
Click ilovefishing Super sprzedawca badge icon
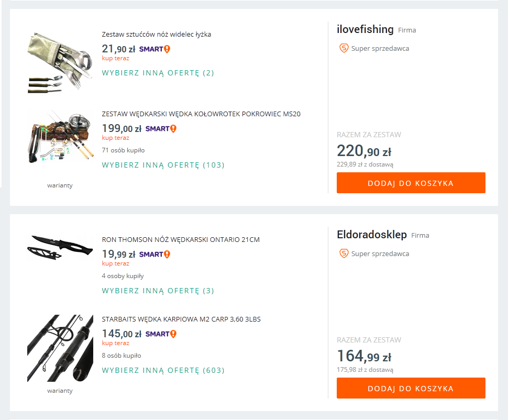pyautogui.click(x=344, y=48)
